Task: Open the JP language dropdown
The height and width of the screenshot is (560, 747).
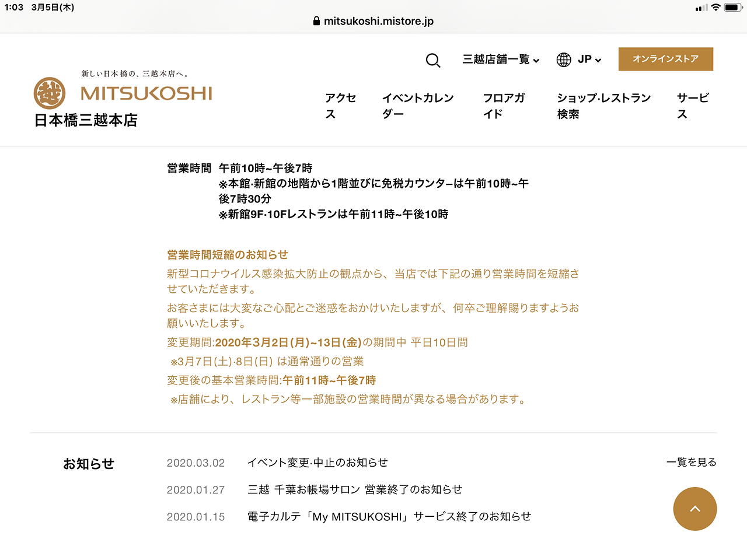Action: coord(589,60)
